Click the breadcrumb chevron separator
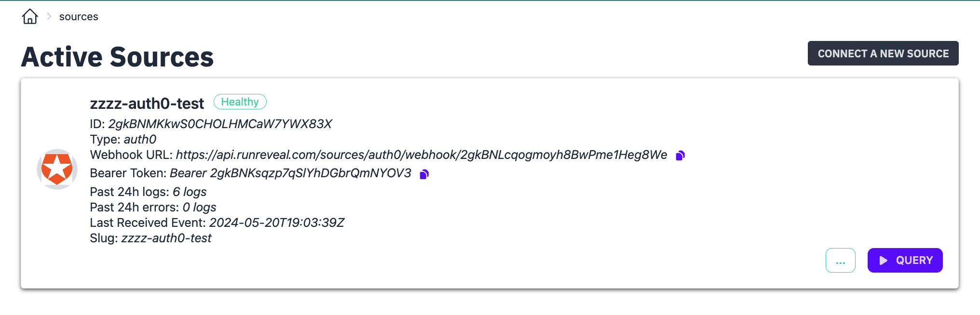The image size is (980, 315). click(x=49, y=17)
